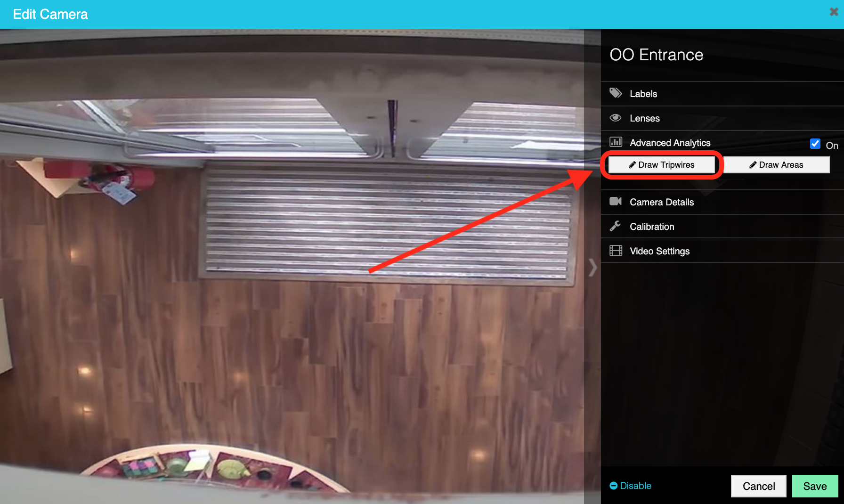The height and width of the screenshot is (504, 844).
Task: Click the Edit Camera title text
Action: [x=50, y=14]
